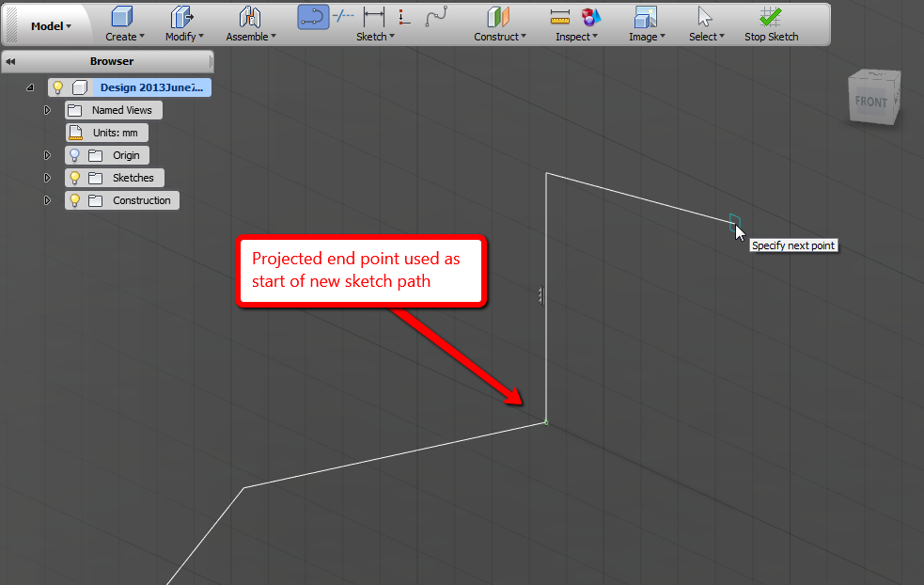Open the Create dropdown menu

[125, 37]
